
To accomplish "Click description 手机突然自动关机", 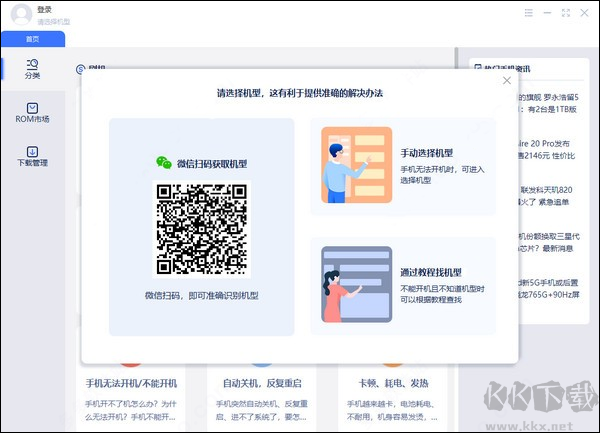I will 262,410.
